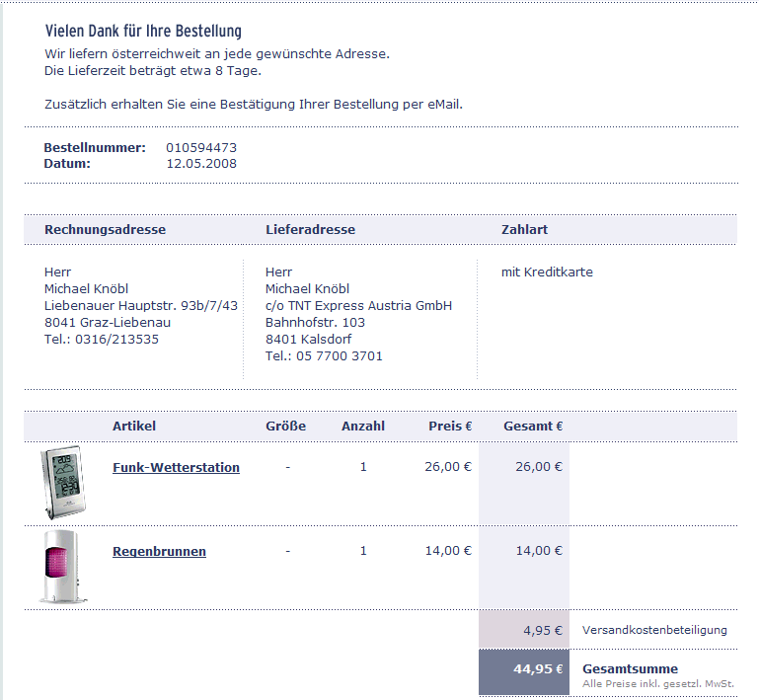Click the Rechnungsadresse column heading
Viewport: 759px width, 700px height.
pos(105,229)
